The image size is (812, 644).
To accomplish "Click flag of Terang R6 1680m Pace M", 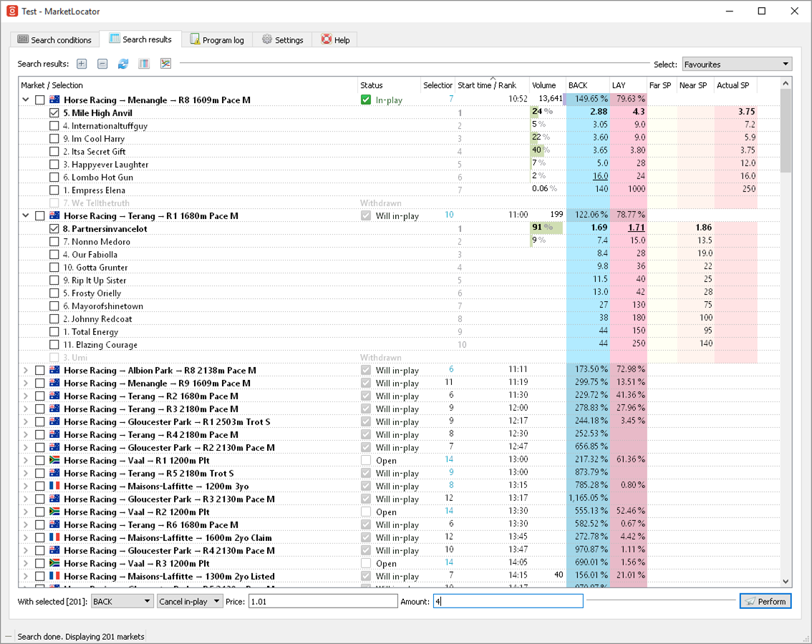I will (x=54, y=525).
